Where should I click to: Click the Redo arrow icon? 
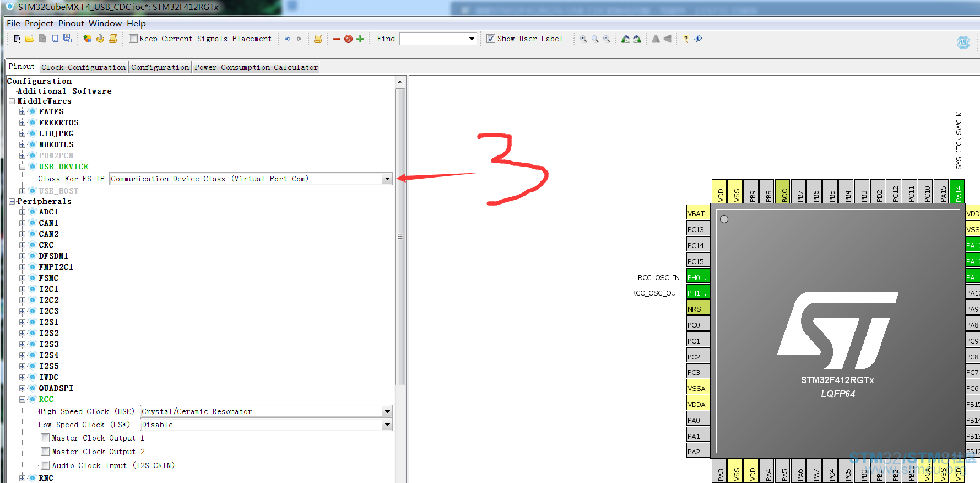pyautogui.click(x=299, y=39)
